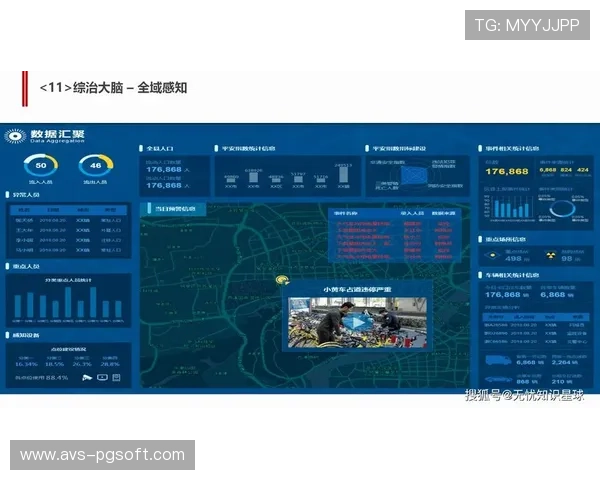Click the yellow 824 event count
This screenshot has width=600, height=480.
566,170
